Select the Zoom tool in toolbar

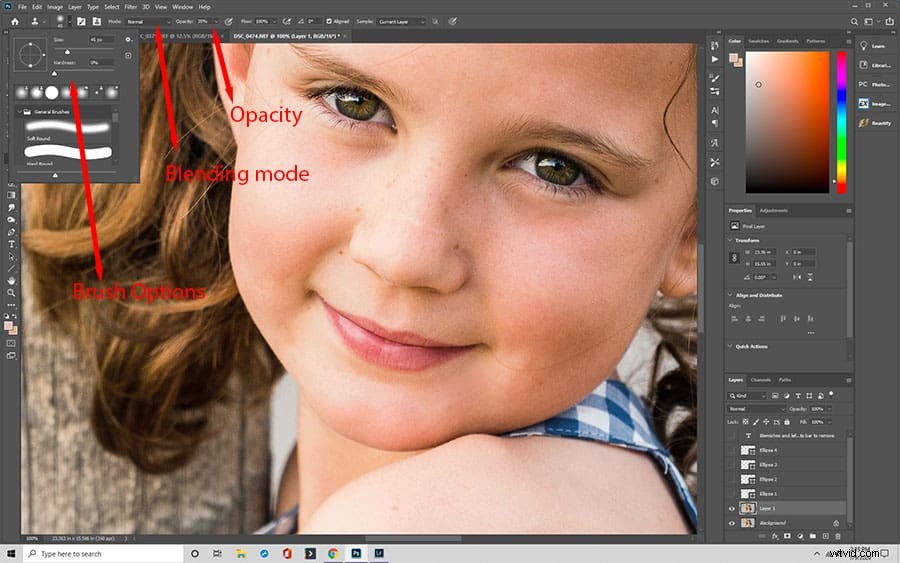(x=11, y=293)
